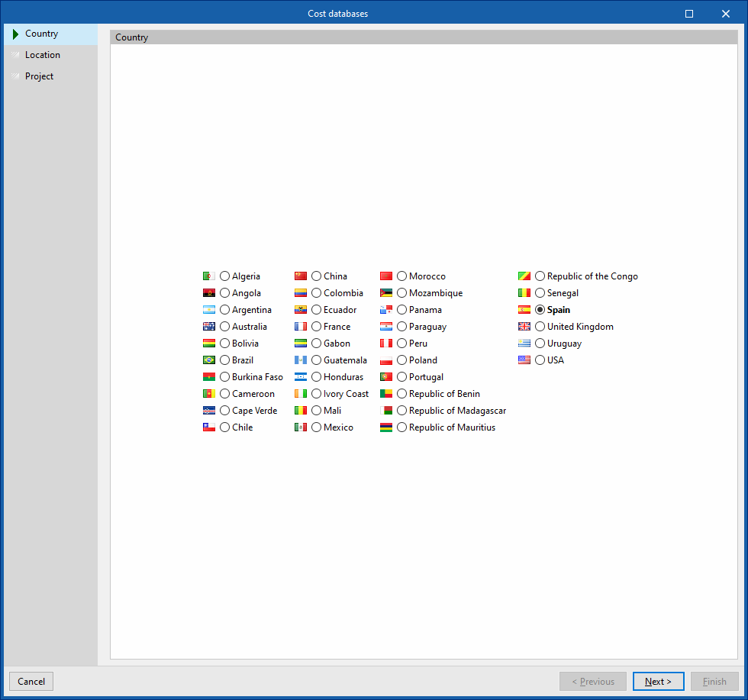The image size is (748, 700).
Task: Click the Cape Verde flag icon
Action: (x=209, y=411)
